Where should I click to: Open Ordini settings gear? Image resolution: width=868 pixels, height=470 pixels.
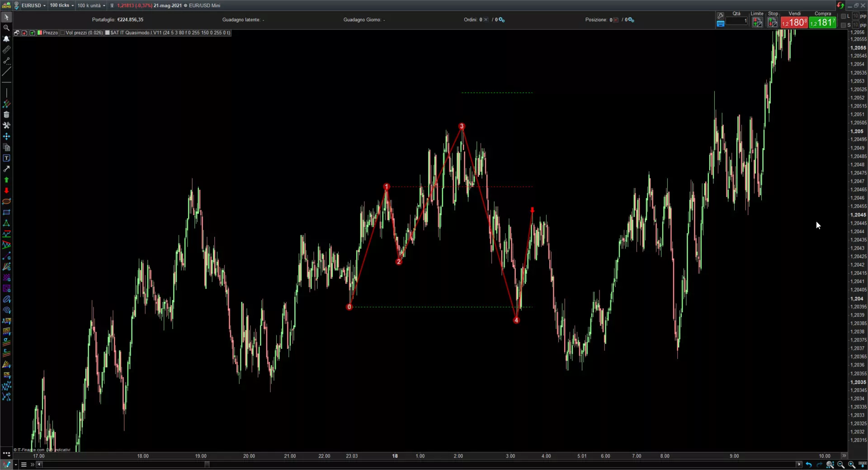point(502,20)
